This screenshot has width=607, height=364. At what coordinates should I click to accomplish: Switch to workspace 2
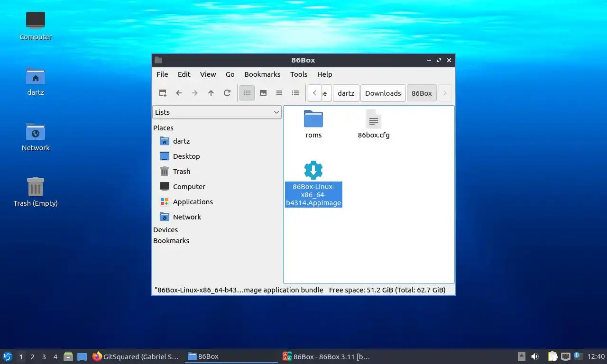coord(32,357)
